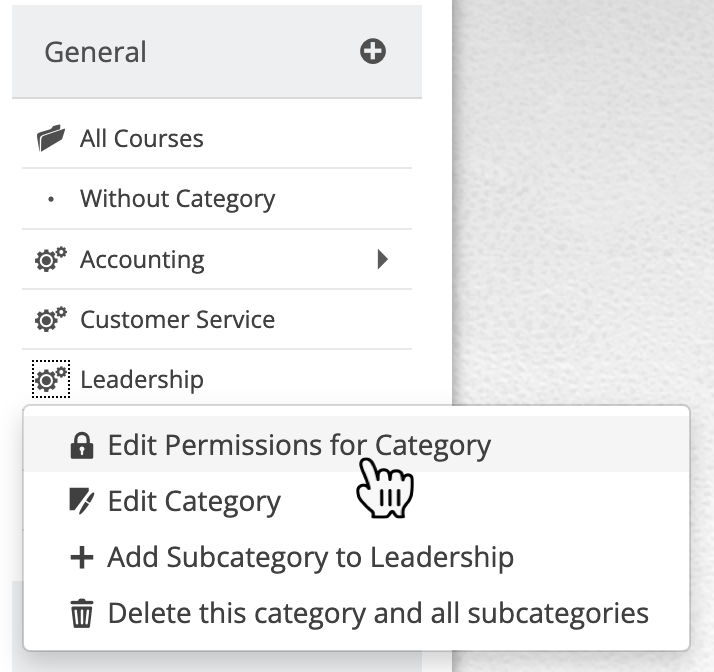Click the General section header
The image size is (714, 672).
coord(217,51)
